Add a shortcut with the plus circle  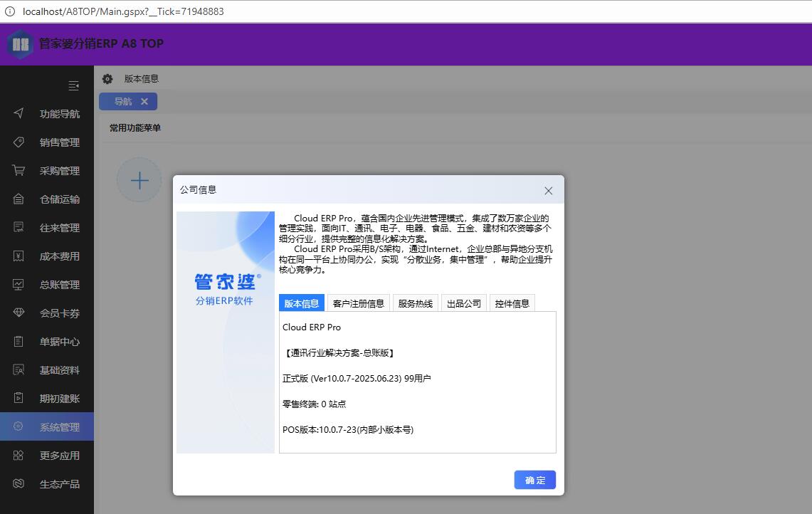pos(139,180)
